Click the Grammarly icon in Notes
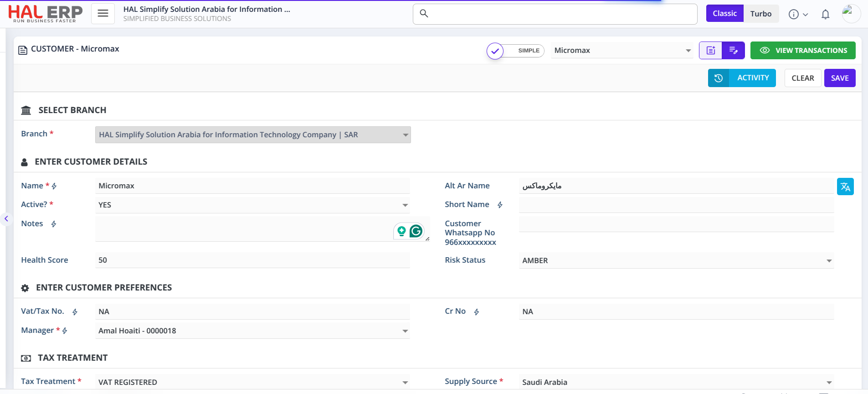Screen dimensions: 868x394 [416, 231]
